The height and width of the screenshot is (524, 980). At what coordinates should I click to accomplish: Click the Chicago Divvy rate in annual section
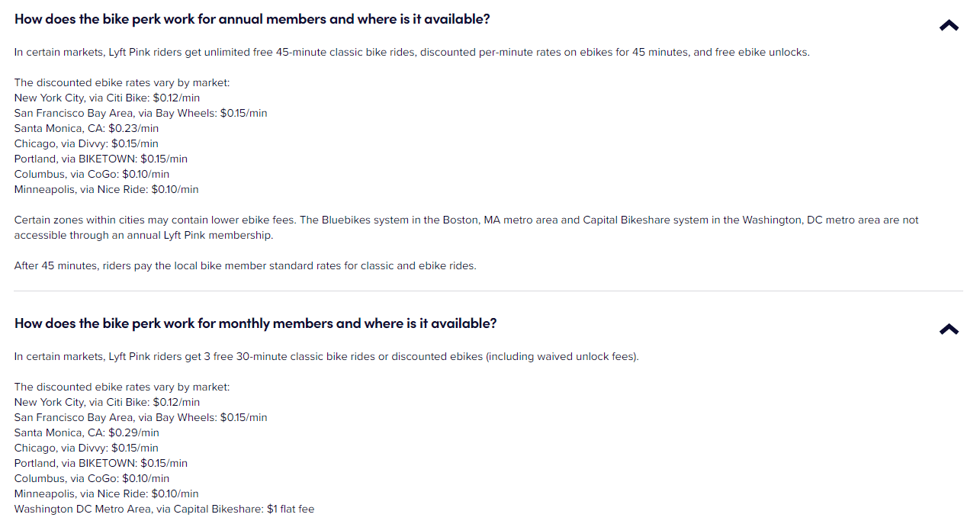pos(86,143)
